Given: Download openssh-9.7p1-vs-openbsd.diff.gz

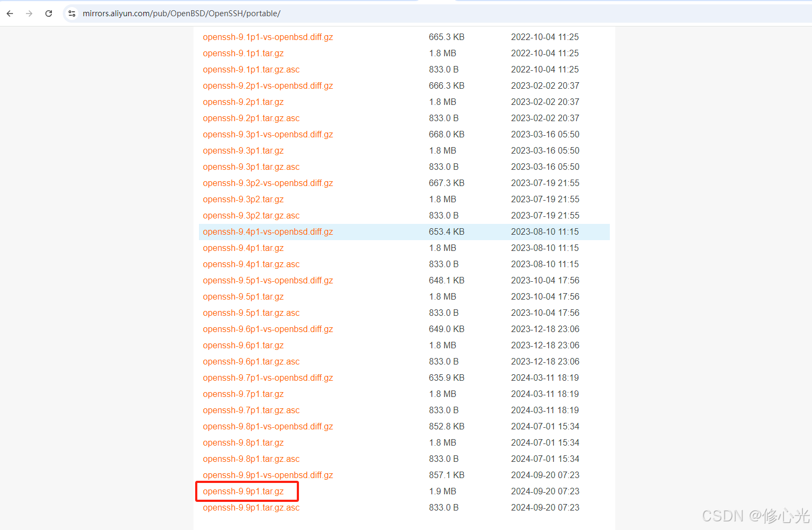Looking at the screenshot, I should tap(268, 377).
